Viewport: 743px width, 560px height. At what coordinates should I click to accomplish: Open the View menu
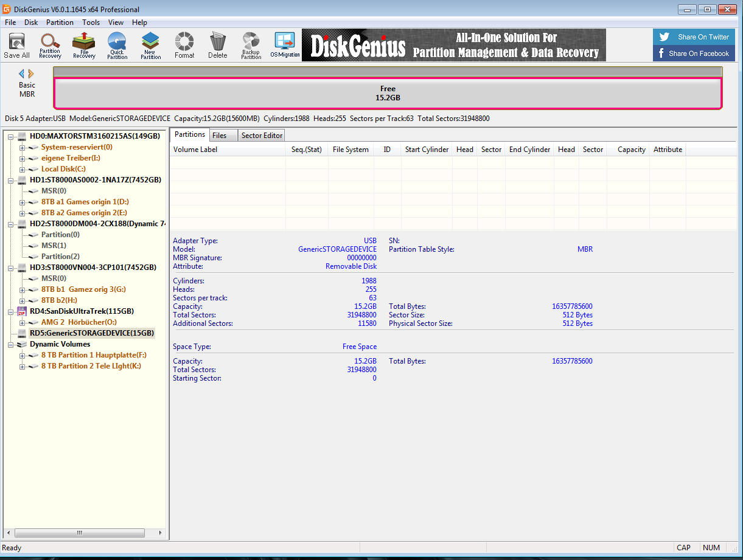116,22
